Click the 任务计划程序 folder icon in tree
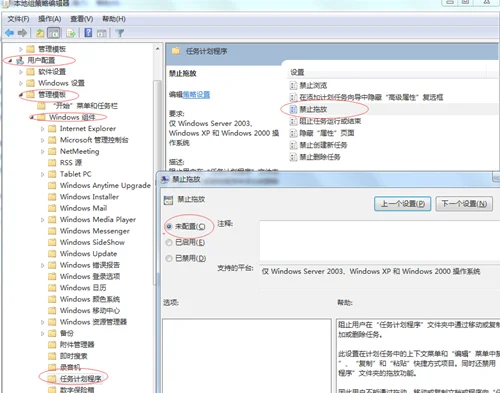Image resolution: width=500 pixels, height=393 pixels. tap(52, 379)
